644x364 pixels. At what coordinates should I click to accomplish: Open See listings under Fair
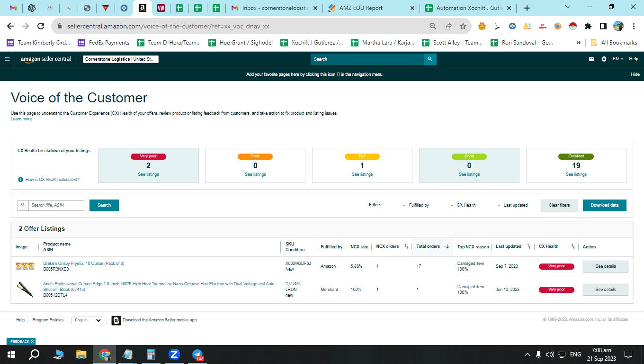click(x=362, y=174)
